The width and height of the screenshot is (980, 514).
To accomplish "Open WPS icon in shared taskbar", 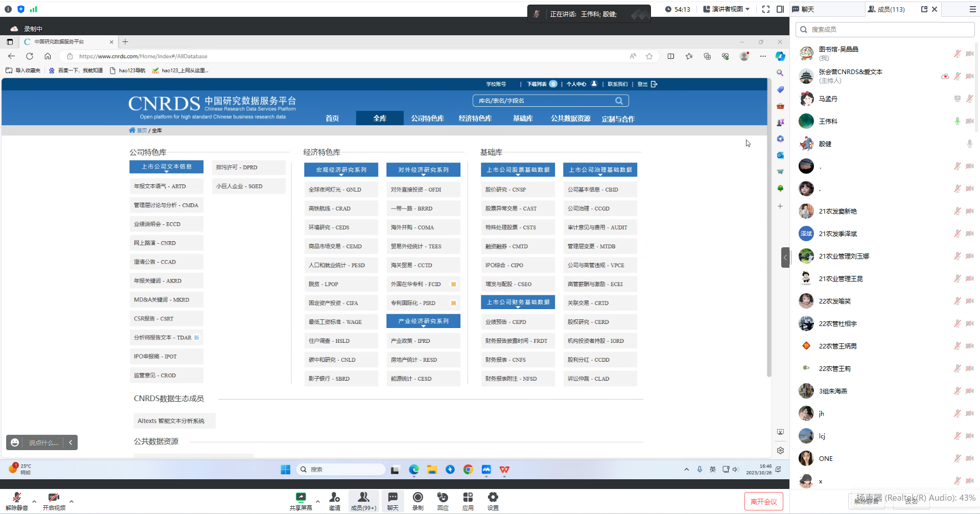I will [504, 470].
